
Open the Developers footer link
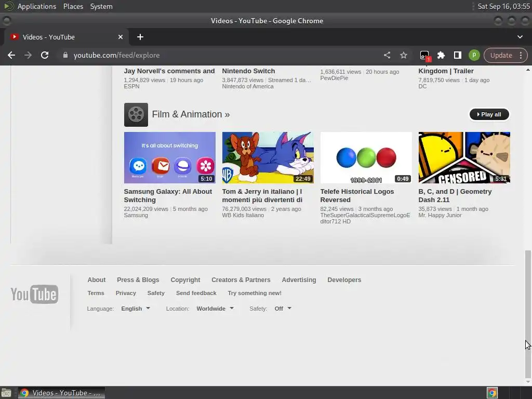coord(344,280)
